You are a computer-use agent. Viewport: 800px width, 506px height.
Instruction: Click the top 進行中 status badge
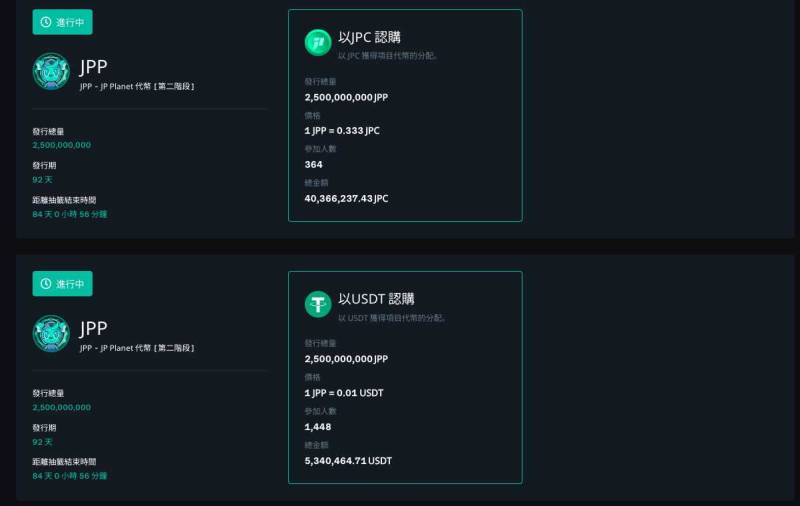(63, 22)
